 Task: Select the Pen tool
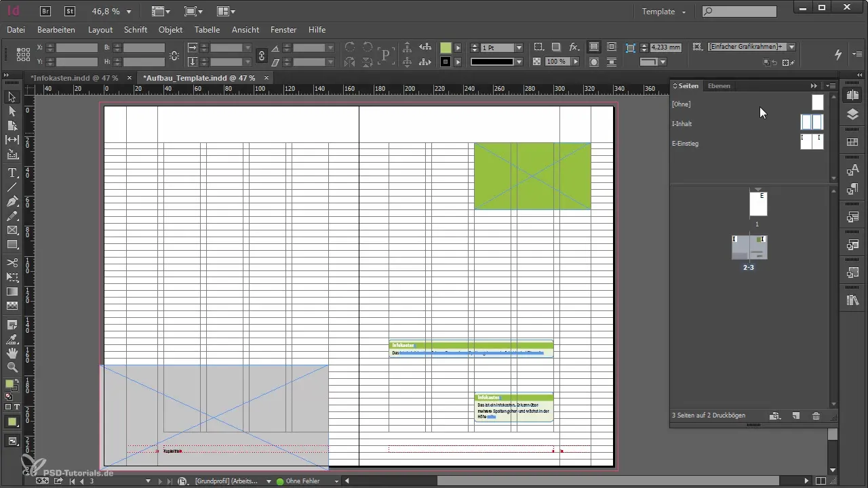coord(12,201)
